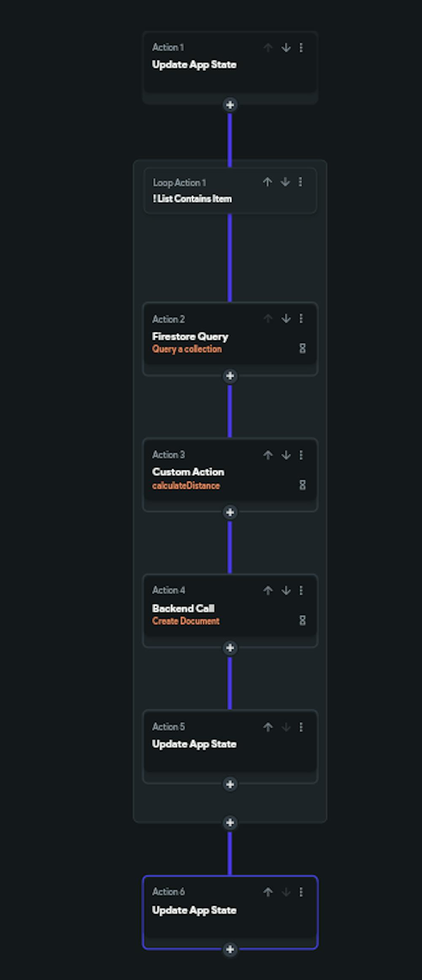The image size is (422, 980).
Task: Move the Firestore Query action down
Action: (x=286, y=319)
